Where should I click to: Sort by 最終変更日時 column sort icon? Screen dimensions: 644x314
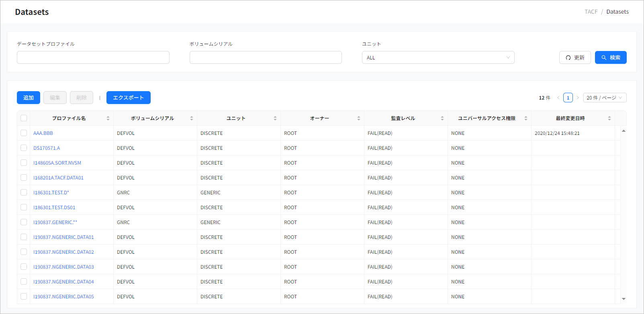click(x=609, y=118)
